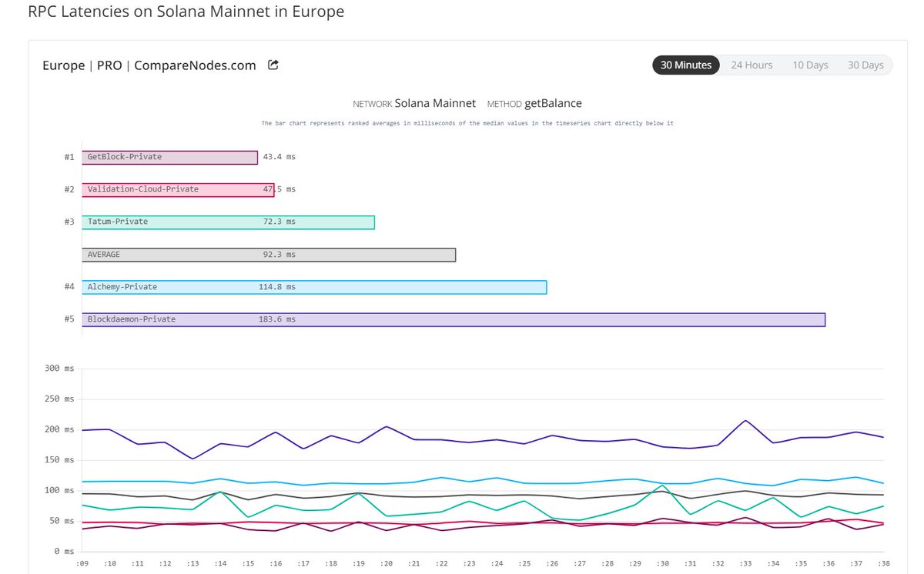Click the :14 time axis label
The height and width of the screenshot is (574, 924).
(220, 564)
